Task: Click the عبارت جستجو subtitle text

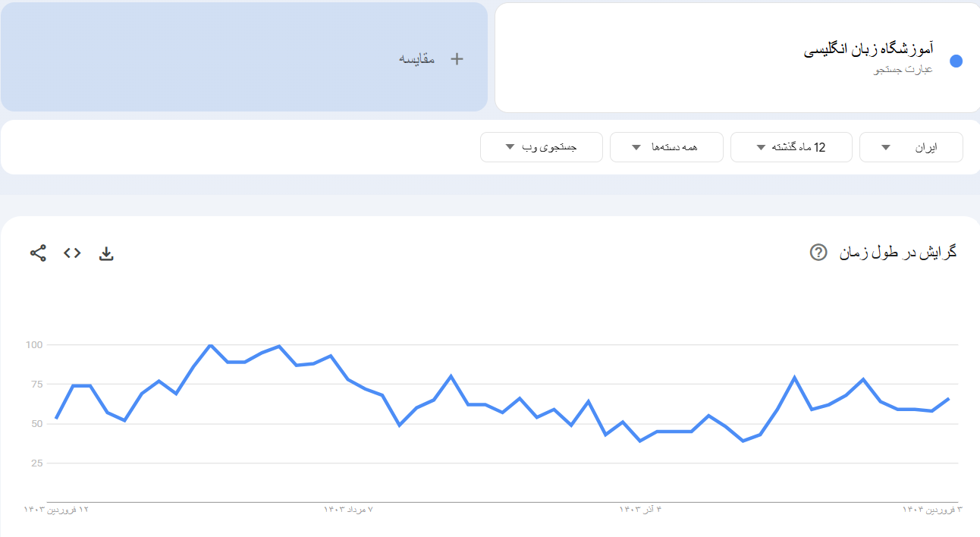Action: (903, 70)
